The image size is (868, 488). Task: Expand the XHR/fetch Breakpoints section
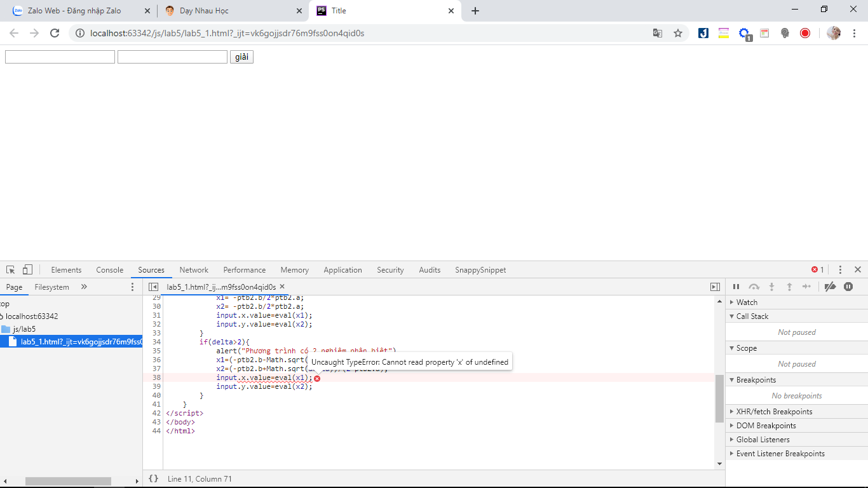(773, 412)
